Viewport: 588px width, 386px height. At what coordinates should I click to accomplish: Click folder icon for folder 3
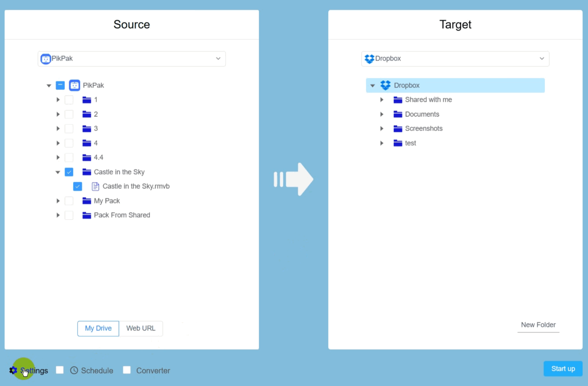pyautogui.click(x=87, y=129)
